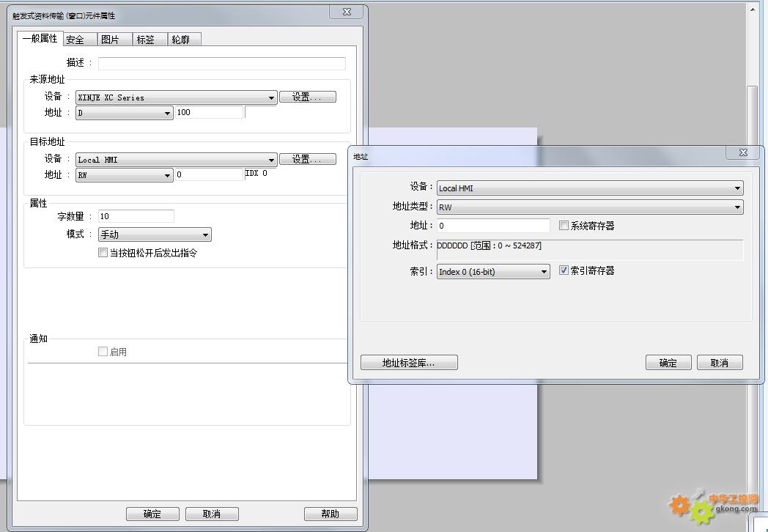Image resolution: width=768 pixels, height=532 pixels.
Task: Switch to the 安全 tab
Action: click(75, 40)
